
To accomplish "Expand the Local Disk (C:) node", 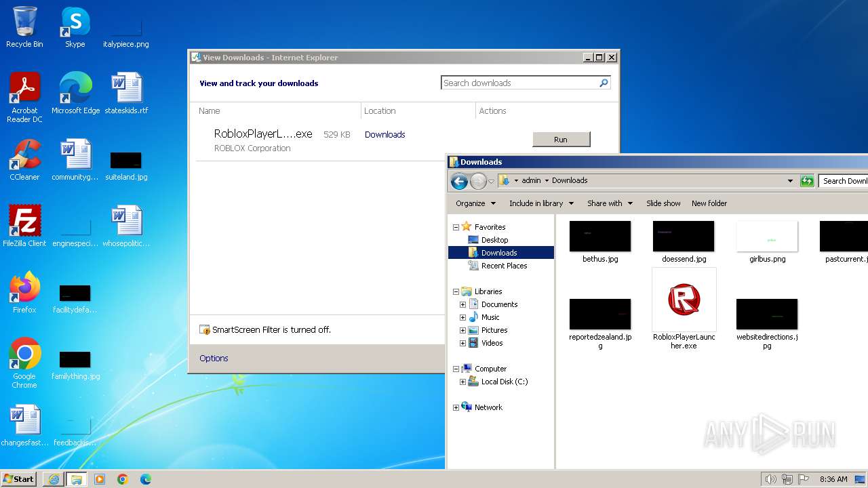I will 462,382.
